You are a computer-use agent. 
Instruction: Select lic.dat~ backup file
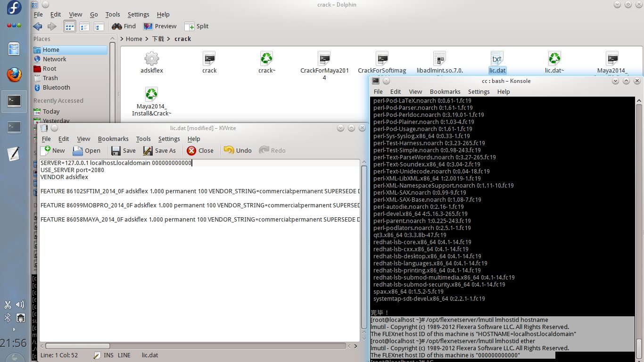pos(554,63)
